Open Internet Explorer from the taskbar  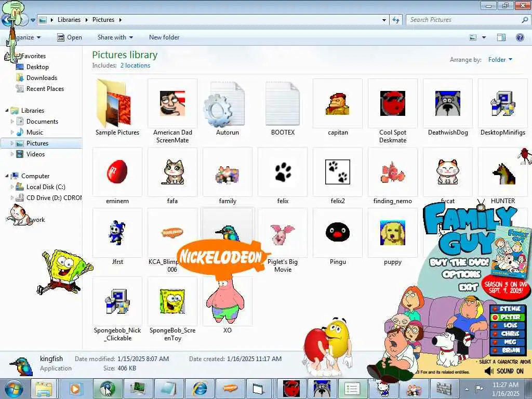[x=200, y=389]
